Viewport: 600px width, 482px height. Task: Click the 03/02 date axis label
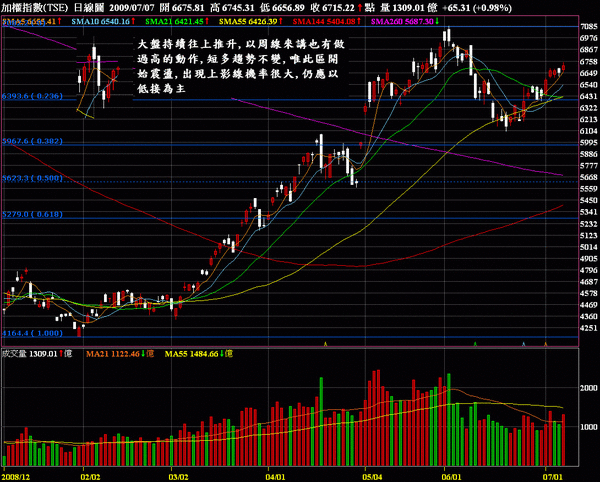pyautogui.click(x=179, y=477)
